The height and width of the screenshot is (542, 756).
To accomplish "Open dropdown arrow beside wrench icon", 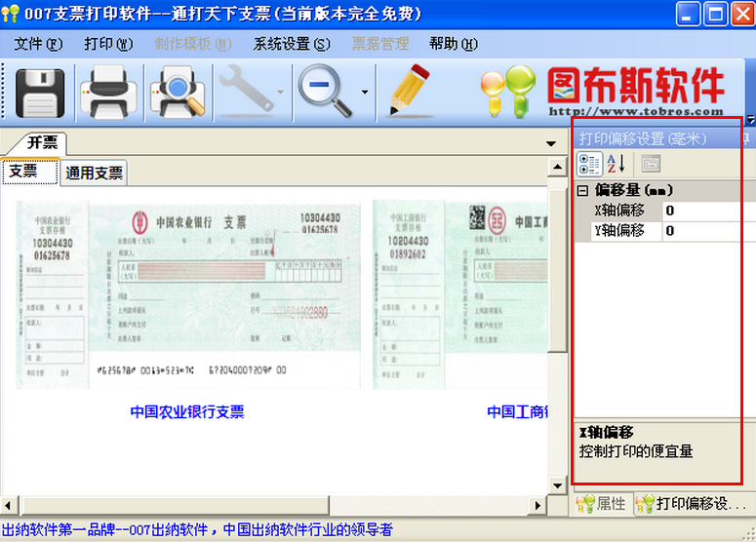I will [280, 92].
